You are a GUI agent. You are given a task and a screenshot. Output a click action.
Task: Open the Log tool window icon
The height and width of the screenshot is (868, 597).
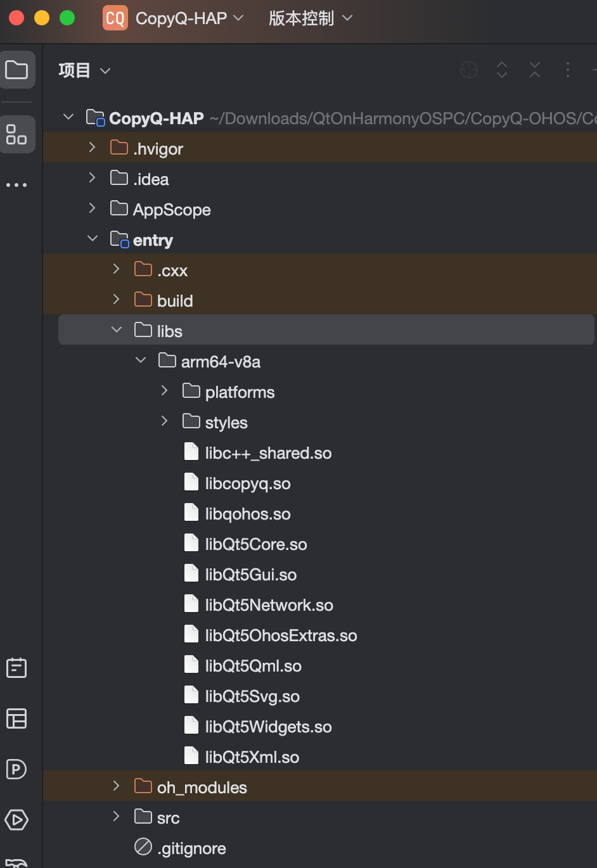16,668
